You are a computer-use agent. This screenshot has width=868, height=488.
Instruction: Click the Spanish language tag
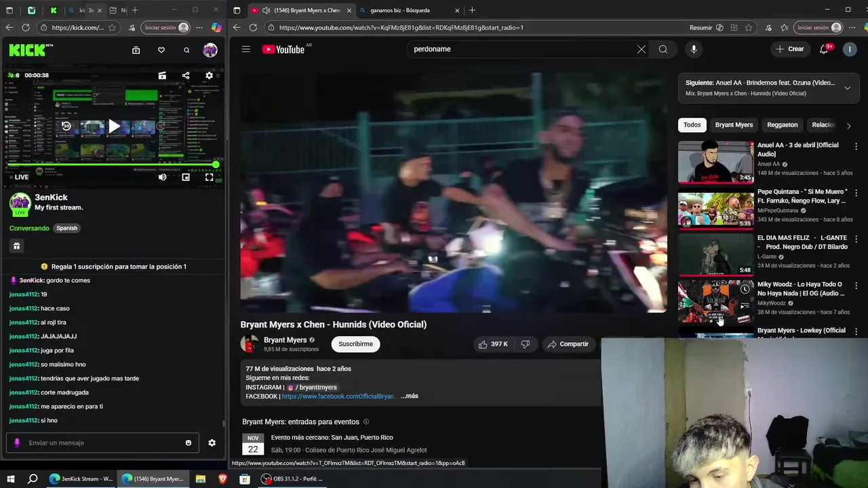[x=66, y=228]
